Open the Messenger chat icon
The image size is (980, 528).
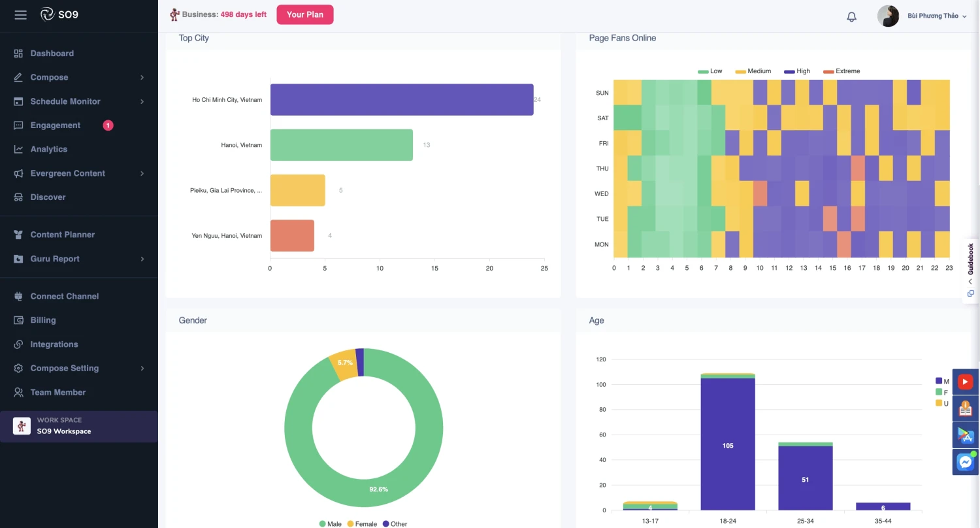click(965, 462)
